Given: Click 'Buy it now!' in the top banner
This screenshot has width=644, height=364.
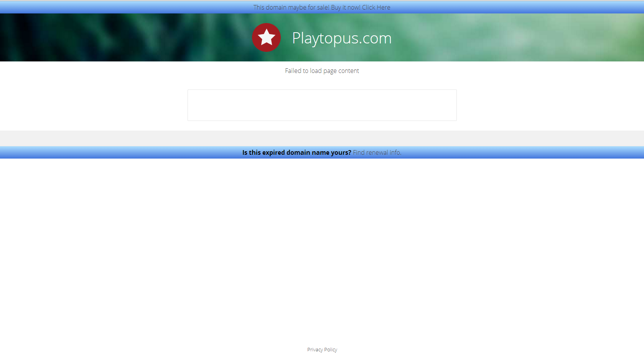Looking at the screenshot, I should 346,7.
